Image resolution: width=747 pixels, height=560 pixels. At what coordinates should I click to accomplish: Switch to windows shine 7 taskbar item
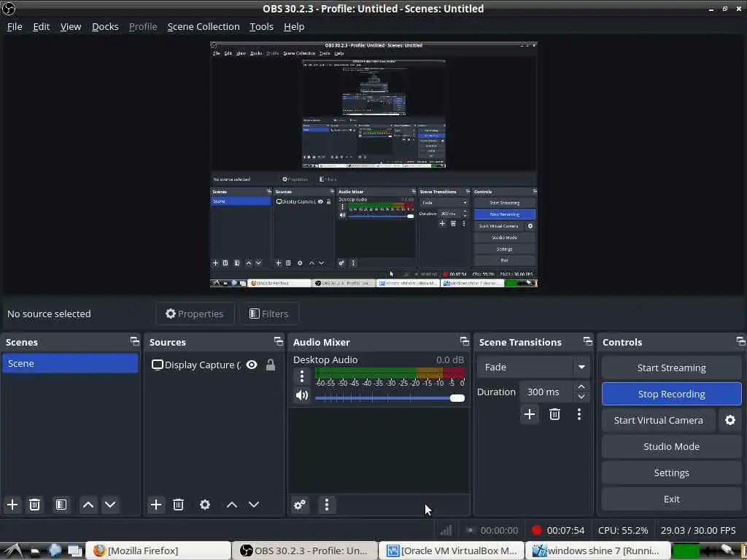[x=598, y=551]
